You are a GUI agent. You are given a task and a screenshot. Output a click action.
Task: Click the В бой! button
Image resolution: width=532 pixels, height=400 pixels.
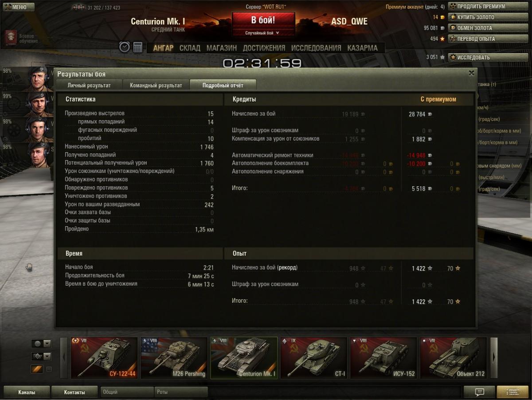tap(263, 20)
